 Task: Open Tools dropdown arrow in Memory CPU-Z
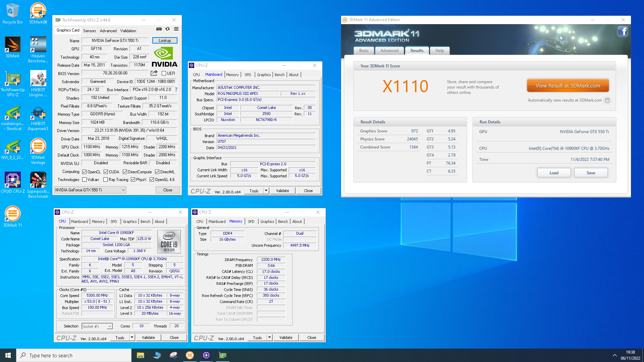(269, 338)
